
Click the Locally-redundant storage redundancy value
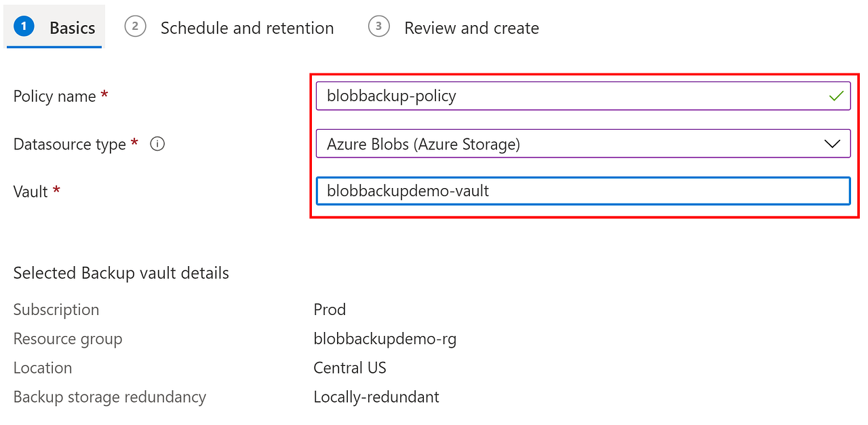pyautogui.click(x=376, y=397)
